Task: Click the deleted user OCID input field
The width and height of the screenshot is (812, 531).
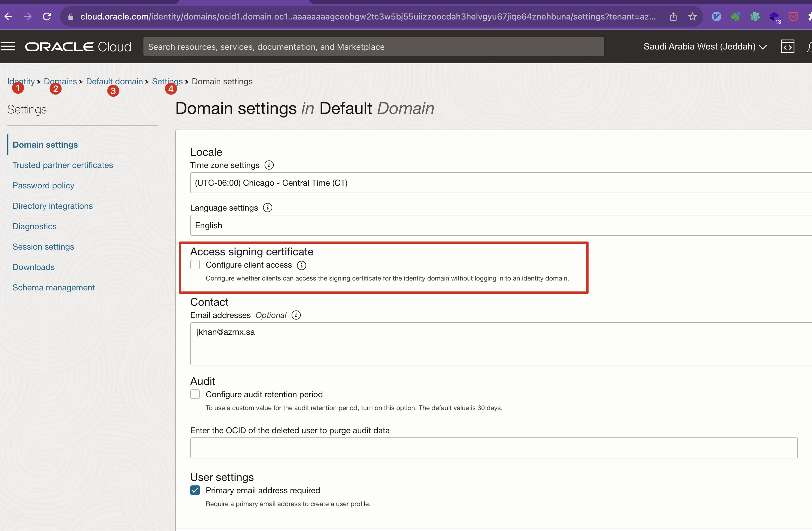Action: point(493,448)
